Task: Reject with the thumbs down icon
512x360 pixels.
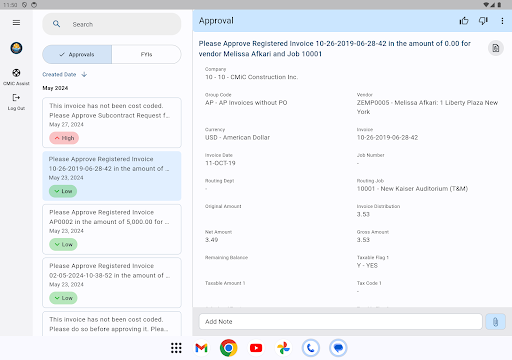Action: [483, 21]
